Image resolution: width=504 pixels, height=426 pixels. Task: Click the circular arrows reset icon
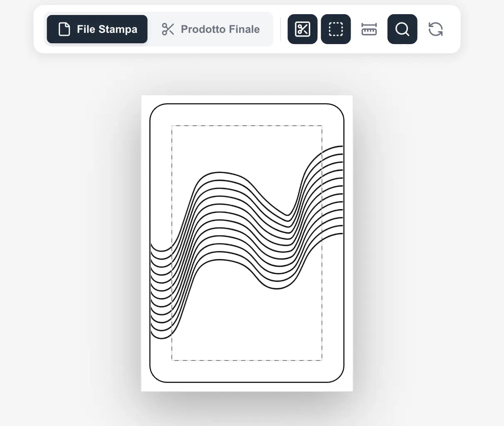click(x=435, y=29)
